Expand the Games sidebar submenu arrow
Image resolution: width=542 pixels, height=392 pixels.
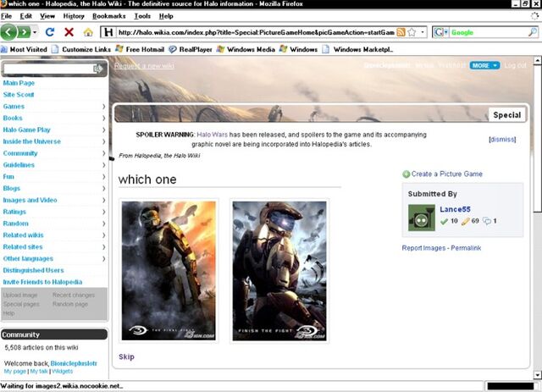tap(103, 107)
